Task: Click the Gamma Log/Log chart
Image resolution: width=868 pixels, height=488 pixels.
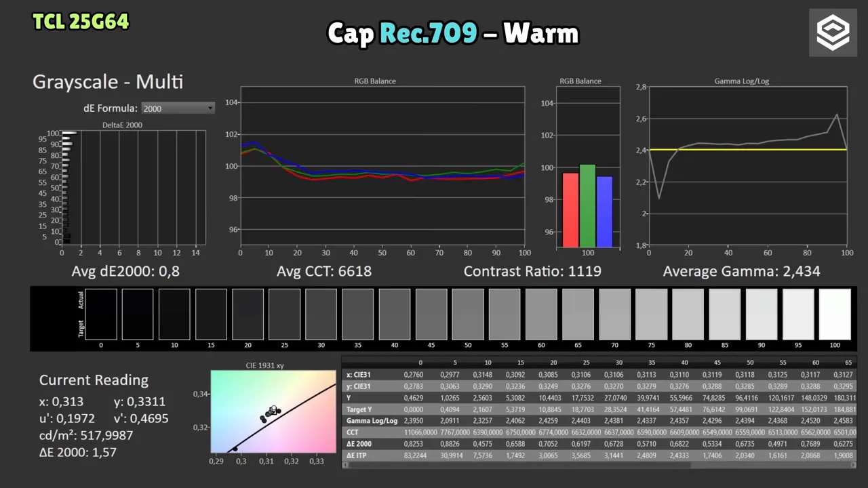Action: [748, 165]
